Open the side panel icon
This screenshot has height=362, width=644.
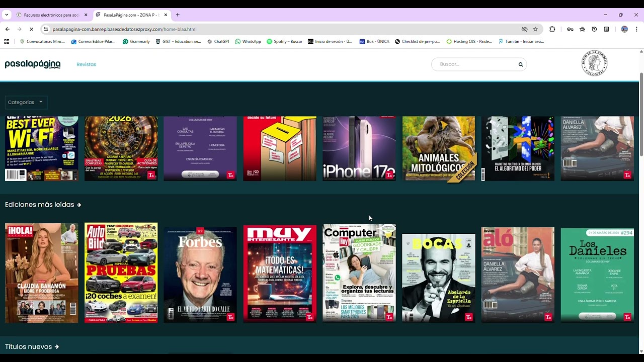pos(606,29)
